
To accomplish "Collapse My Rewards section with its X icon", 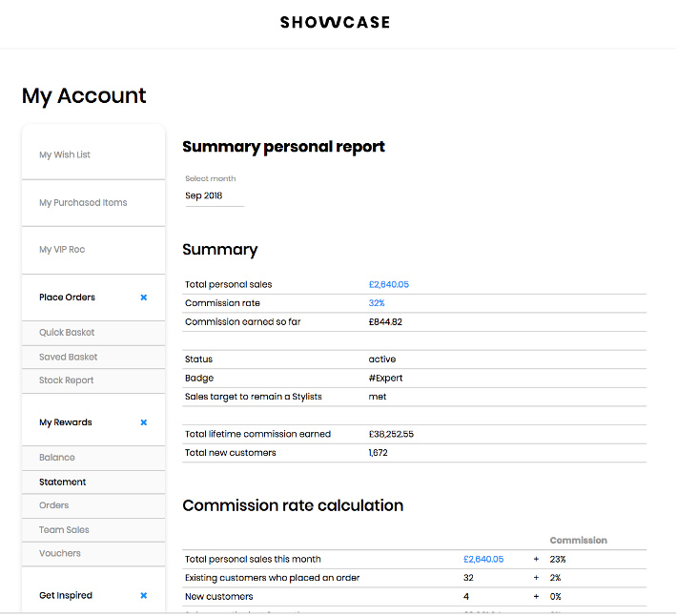I will pyautogui.click(x=144, y=422).
